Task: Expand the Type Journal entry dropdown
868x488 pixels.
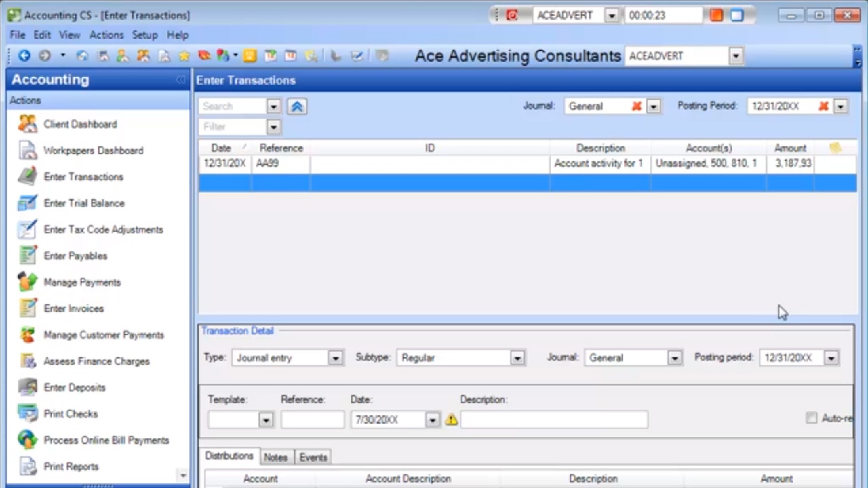Action: point(335,358)
